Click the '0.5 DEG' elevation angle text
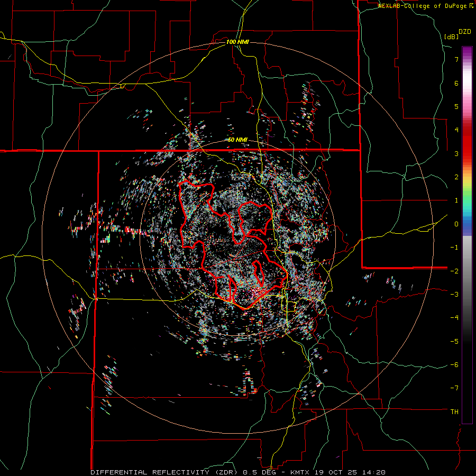 (x=261, y=472)
